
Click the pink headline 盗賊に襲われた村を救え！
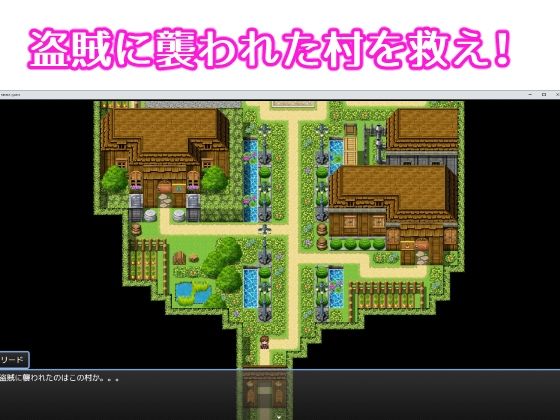(x=269, y=48)
